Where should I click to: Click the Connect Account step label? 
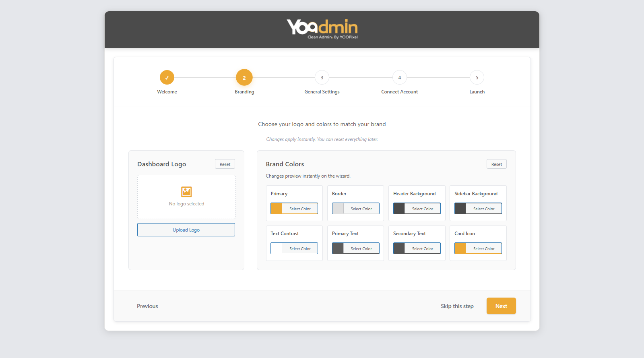point(400,92)
